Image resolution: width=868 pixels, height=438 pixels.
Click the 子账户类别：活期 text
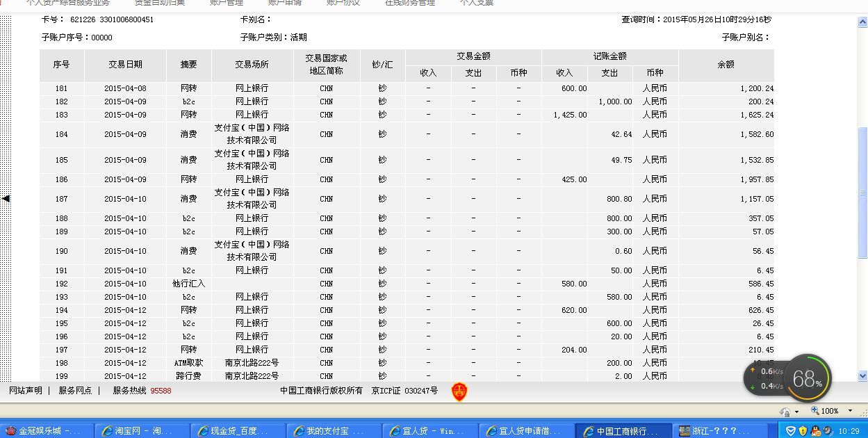tap(273, 38)
